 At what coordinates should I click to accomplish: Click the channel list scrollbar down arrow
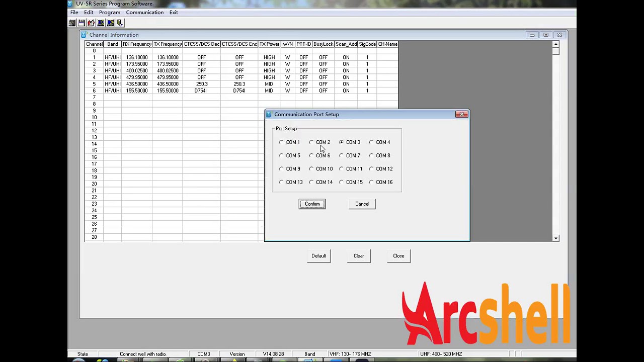[556, 238]
